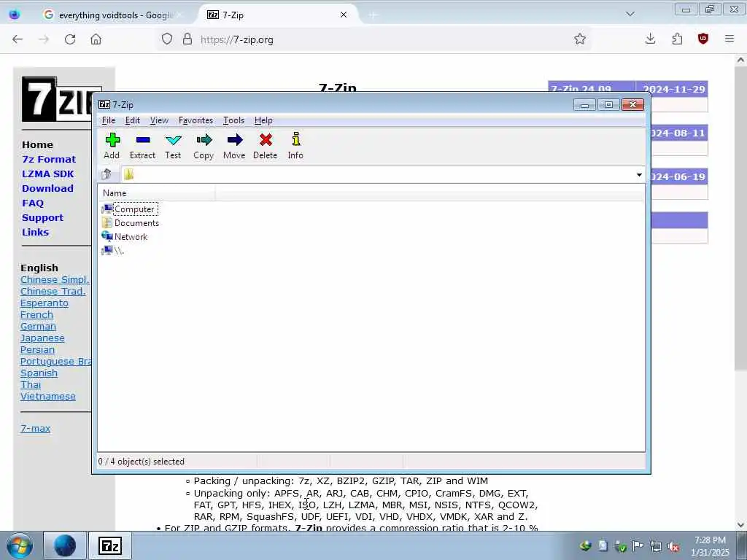This screenshot has width=747, height=560.
Task: Open the 7z Format link on the website
Action: click(x=49, y=160)
